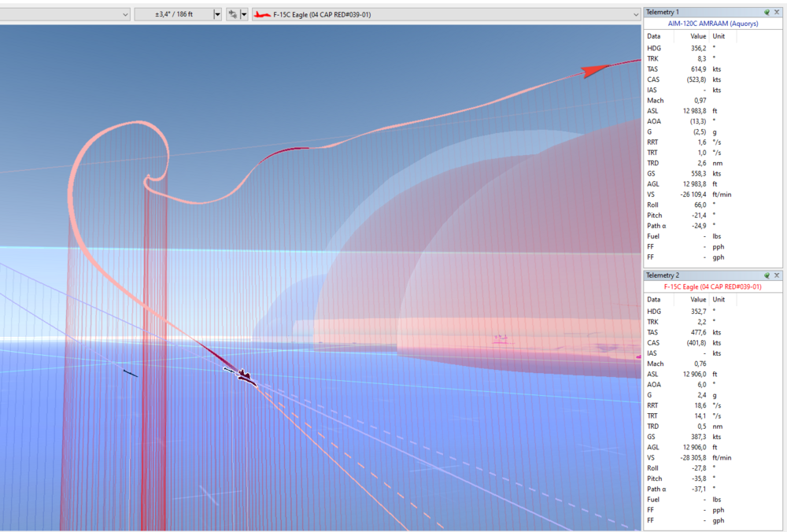Click the Telemetry 1 title bar label
This screenshot has width=787, height=532.
click(x=663, y=12)
